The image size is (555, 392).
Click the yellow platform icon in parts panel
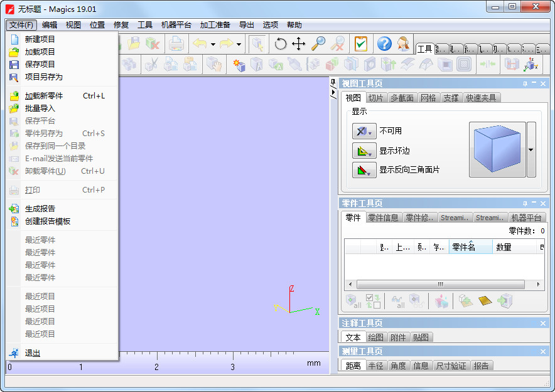pyautogui.click(x=485, y=301)
